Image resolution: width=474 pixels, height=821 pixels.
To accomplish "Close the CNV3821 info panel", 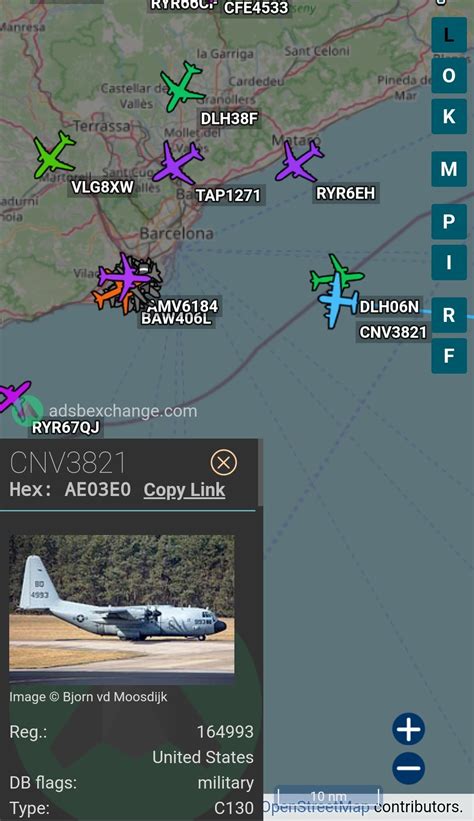I will tap(224, 462).
